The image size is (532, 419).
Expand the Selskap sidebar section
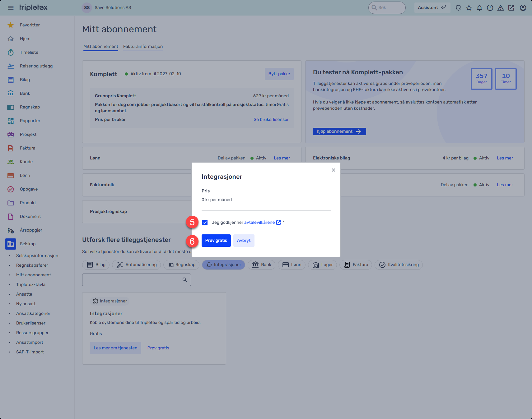point(27,244)
